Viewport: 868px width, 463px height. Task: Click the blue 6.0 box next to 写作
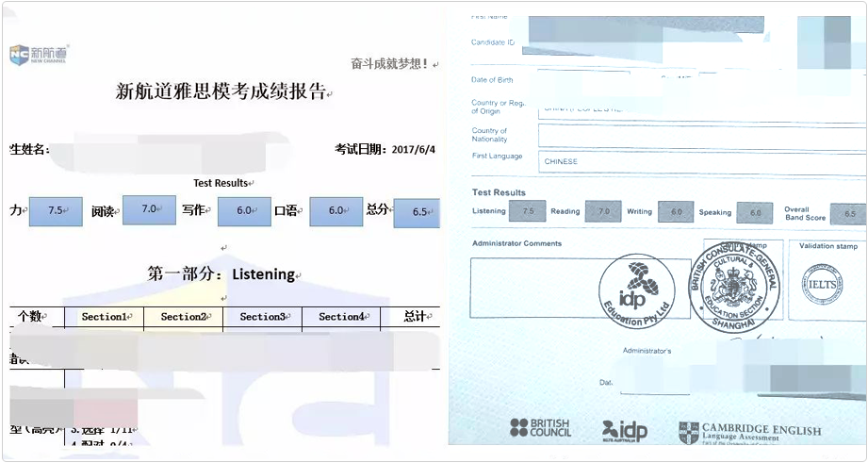tap(244, 211)
